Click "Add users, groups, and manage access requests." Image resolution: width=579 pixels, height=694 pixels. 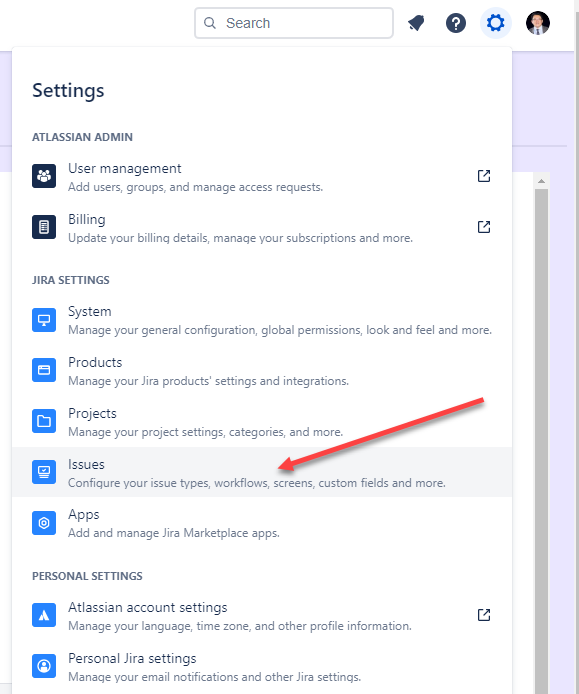[x=195, y=187]
